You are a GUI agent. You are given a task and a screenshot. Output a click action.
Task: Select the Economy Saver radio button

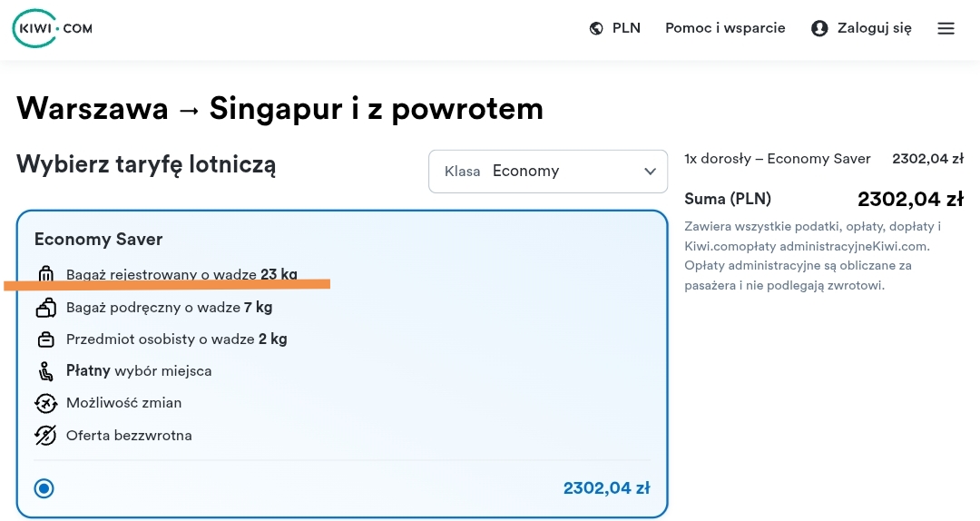[x=44, y=487]
